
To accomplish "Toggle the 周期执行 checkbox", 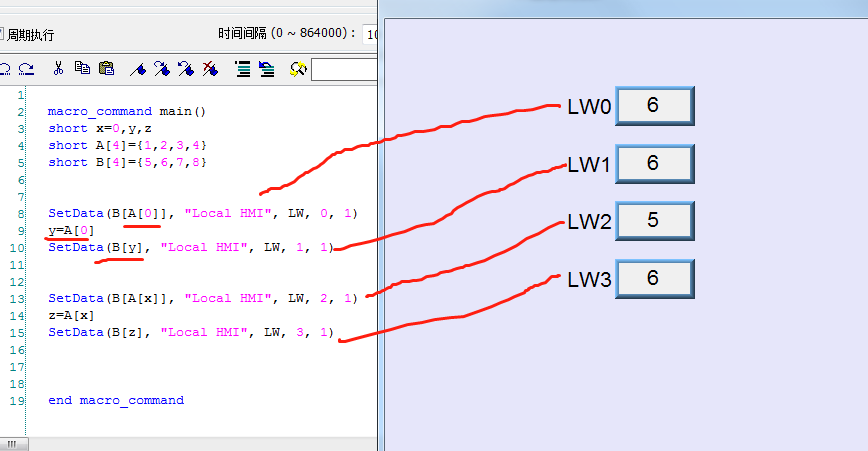I will coord(2,34).
